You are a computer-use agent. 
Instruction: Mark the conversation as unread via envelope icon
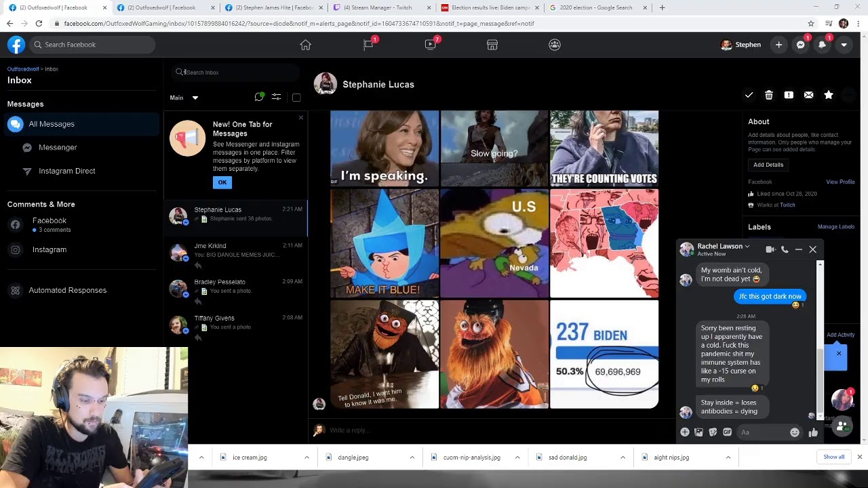point(808,96)
